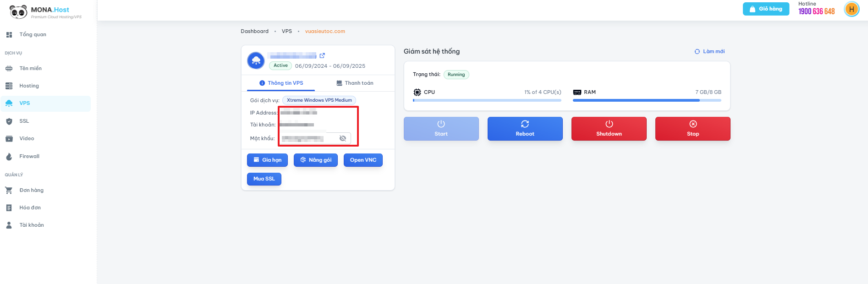Open external link icon beside VPS name

[x=322, y=55]
